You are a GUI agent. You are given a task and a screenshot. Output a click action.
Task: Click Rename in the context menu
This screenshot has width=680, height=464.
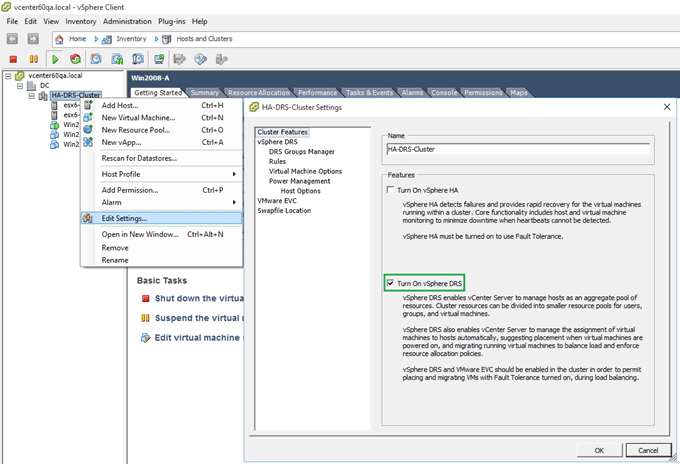coord(161,260)
